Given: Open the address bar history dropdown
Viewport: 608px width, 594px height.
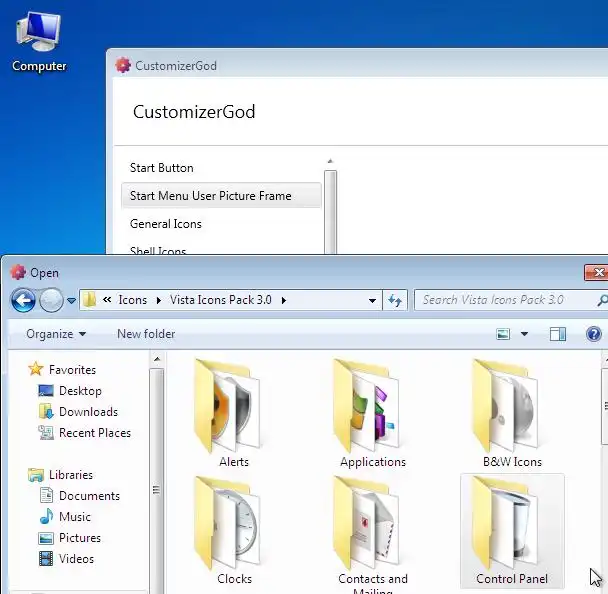Looking at the screenshot, I should click(x=372, y=300).
